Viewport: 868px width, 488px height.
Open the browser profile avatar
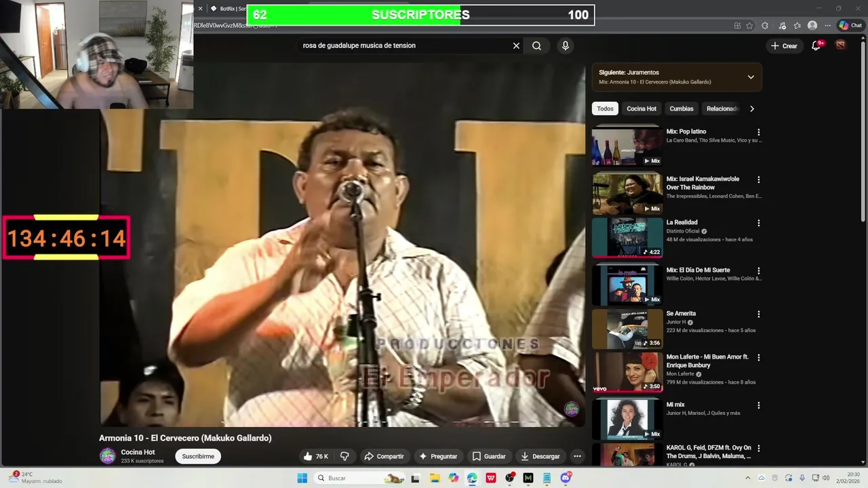(x=812, y=26)
